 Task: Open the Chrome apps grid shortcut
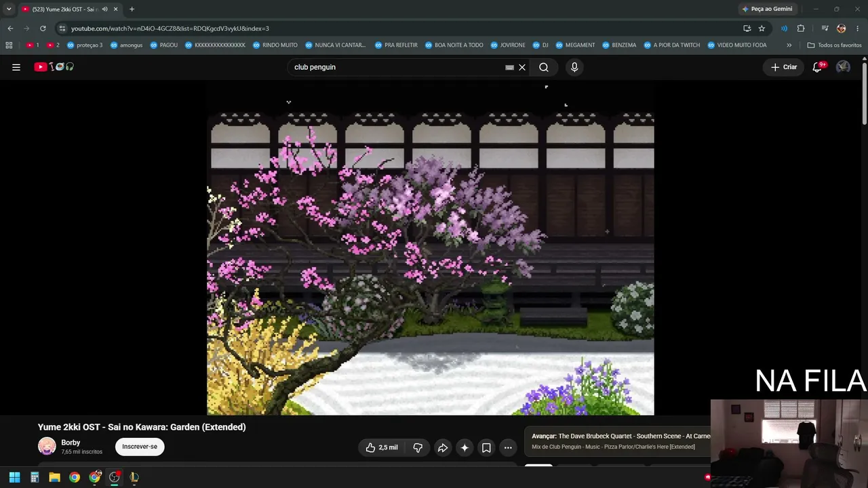click(9, 45)
